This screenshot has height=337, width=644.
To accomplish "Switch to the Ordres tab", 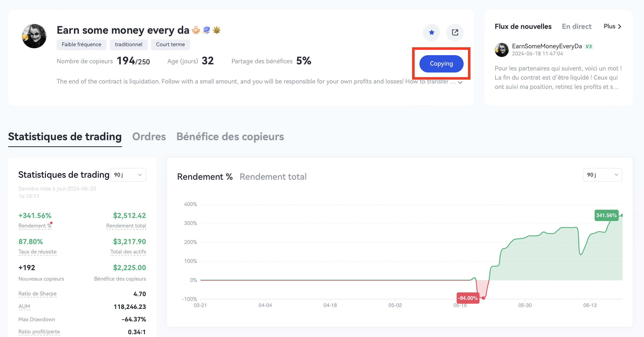I will (x=149, y=137).
